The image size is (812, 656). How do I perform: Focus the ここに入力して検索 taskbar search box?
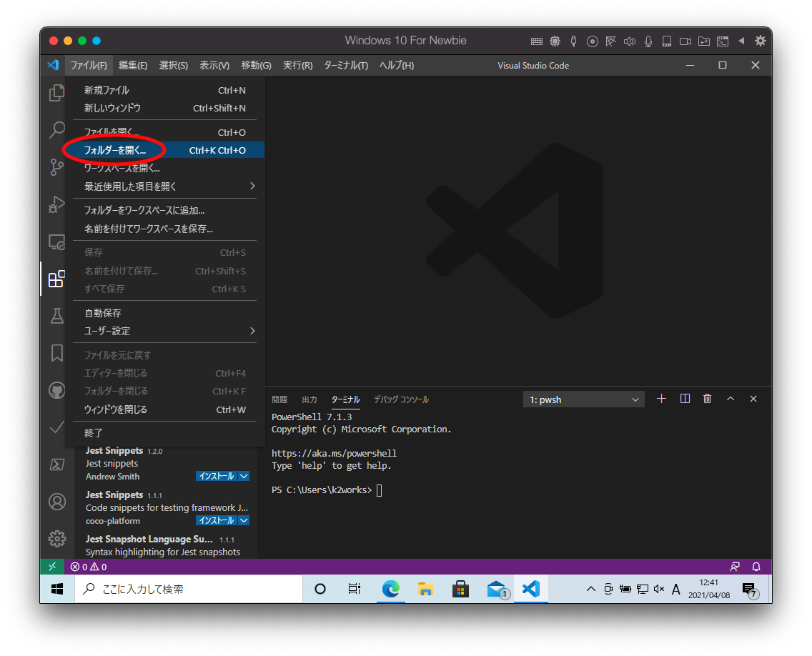pos(189,590)
